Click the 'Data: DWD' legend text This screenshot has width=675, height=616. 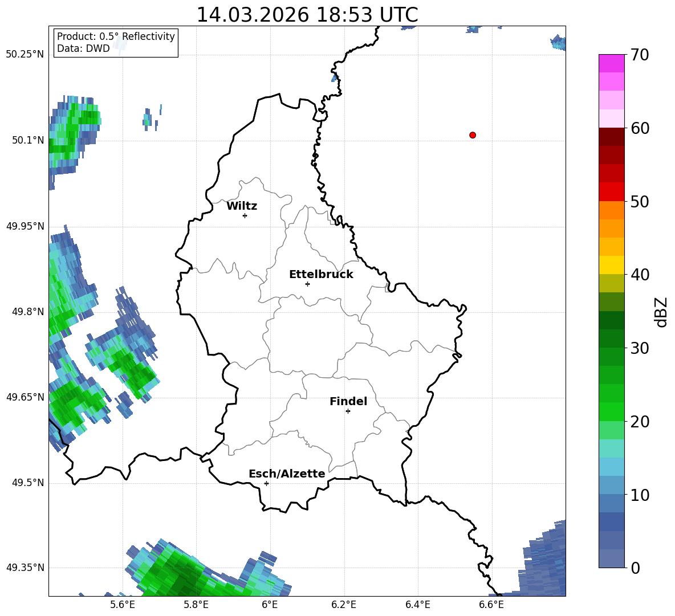tap(83, 48)
